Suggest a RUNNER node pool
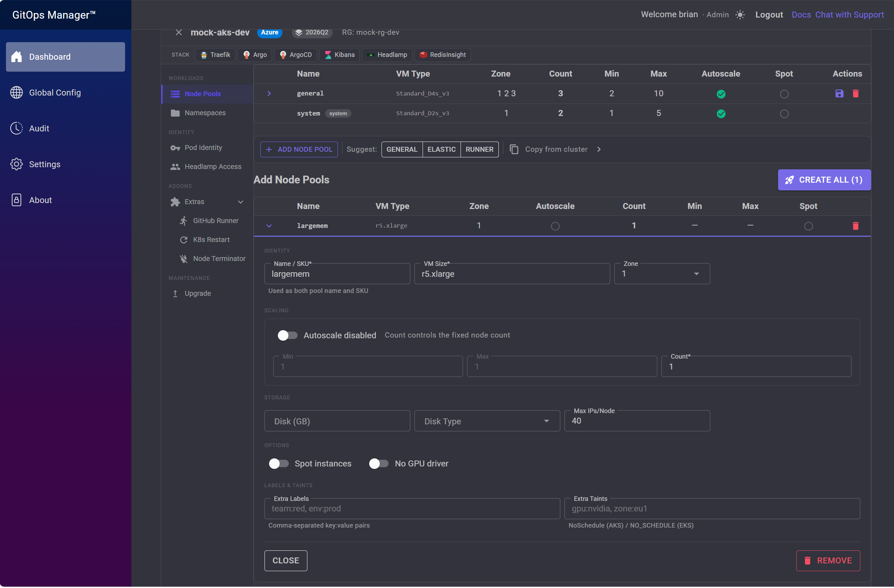Viewport: 894px width, 588px height. 480,150
